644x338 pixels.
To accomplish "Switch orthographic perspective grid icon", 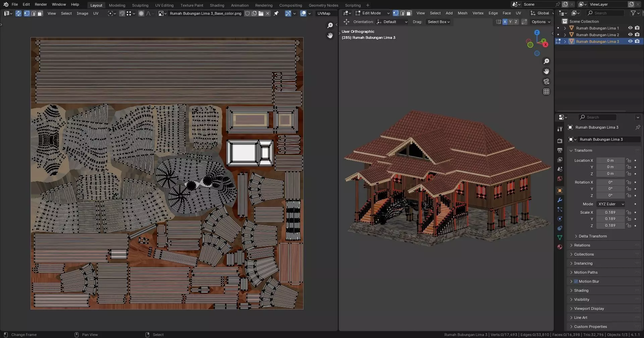I will (546, 91).
